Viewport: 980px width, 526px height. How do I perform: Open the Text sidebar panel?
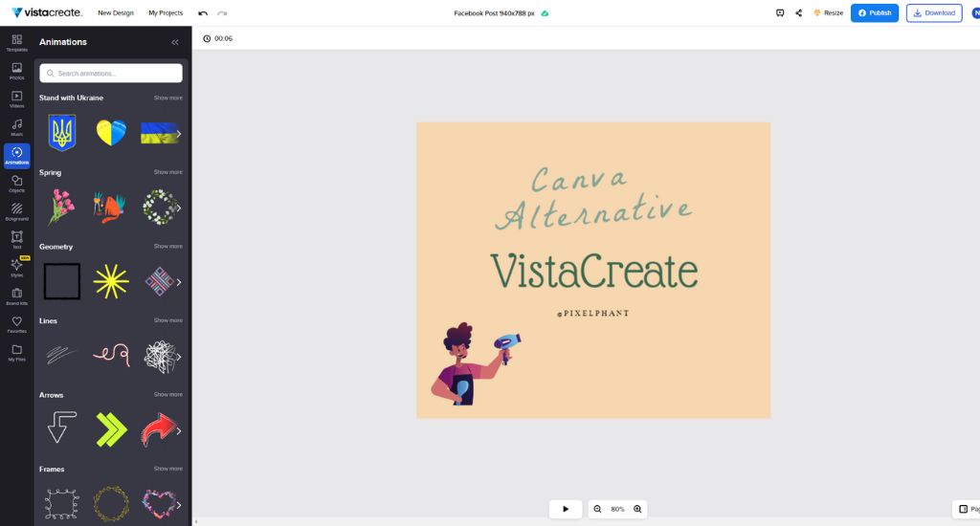17,240
